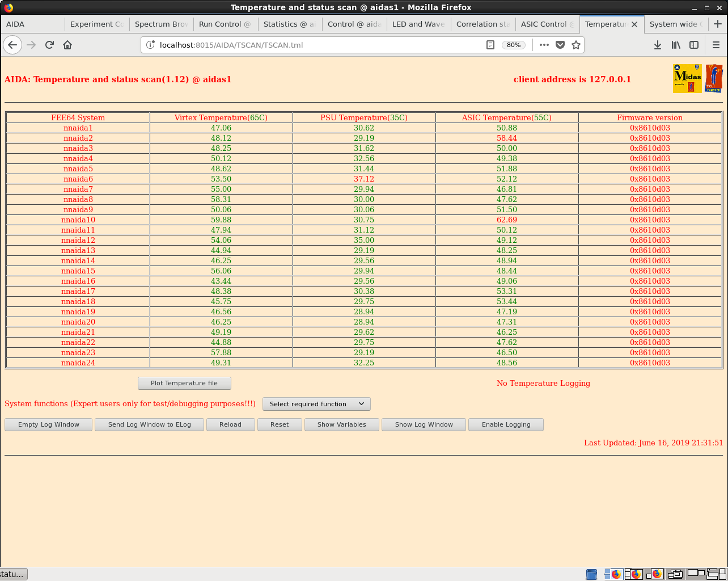Click the blue bucket icon in the taskbar
The image size is (728, 581).
click(x=591, y=574)
